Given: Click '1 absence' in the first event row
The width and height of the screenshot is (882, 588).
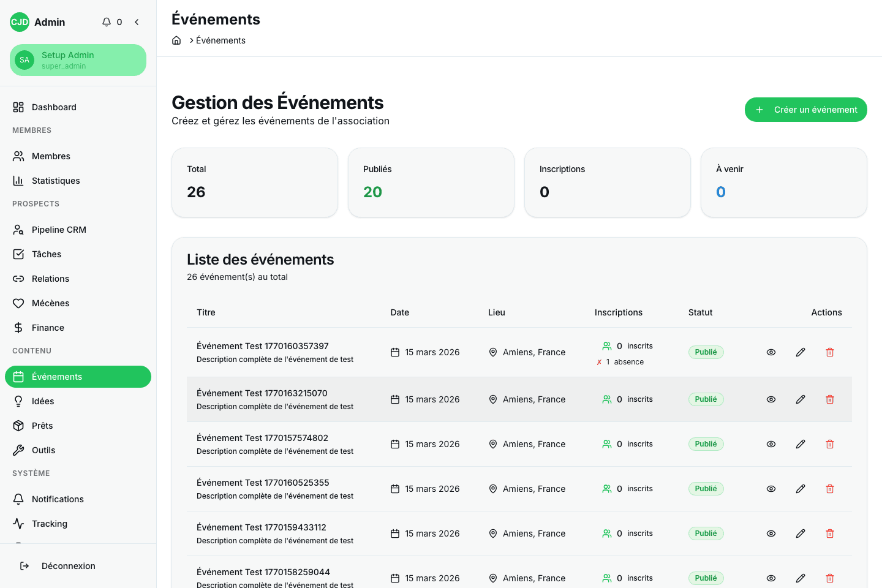Looking at the screenshot, I should [620, 362].
